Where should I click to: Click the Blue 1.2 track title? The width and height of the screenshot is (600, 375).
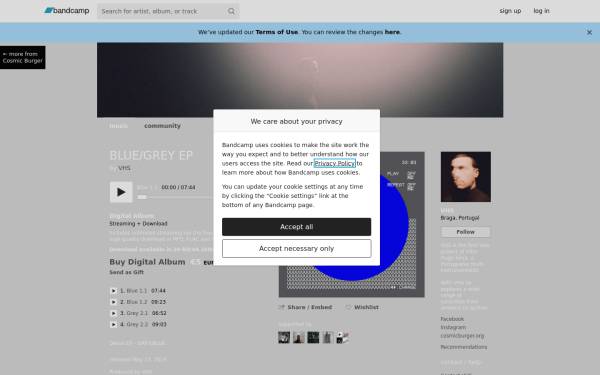pyautogui.click(x=137, y=302)
